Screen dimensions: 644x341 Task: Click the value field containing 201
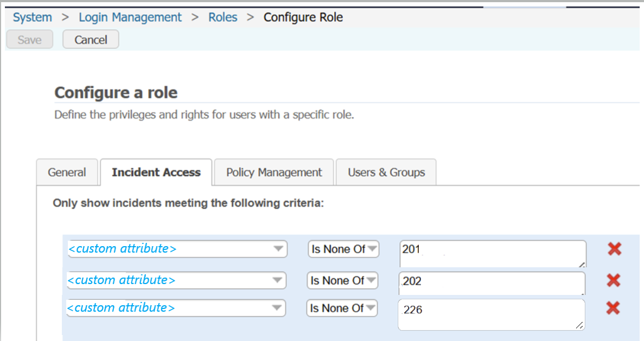(x=493, y=254)
